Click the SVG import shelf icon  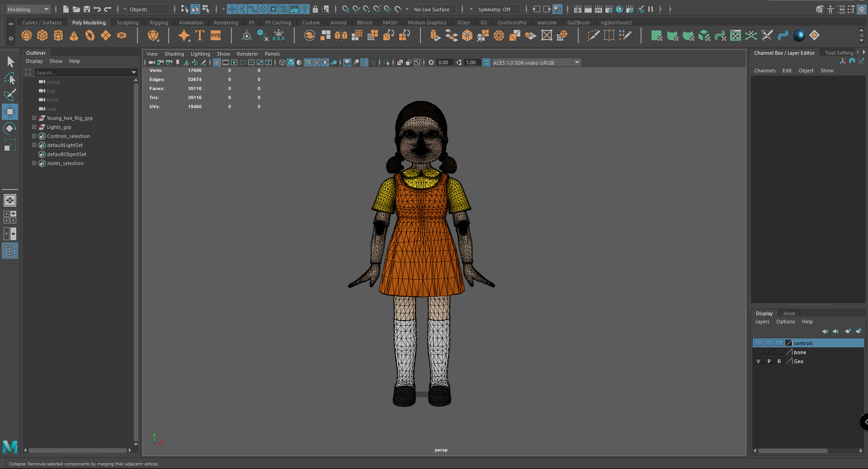coord(216,35)
